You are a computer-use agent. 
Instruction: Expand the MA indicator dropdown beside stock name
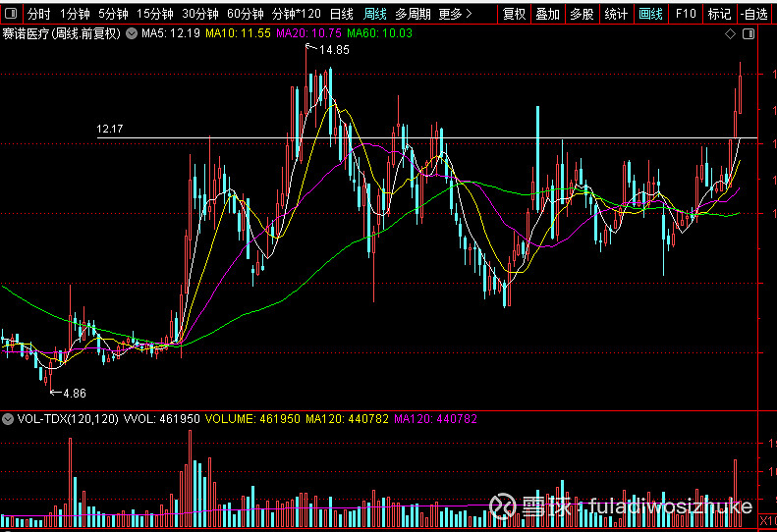coord(132,33)
